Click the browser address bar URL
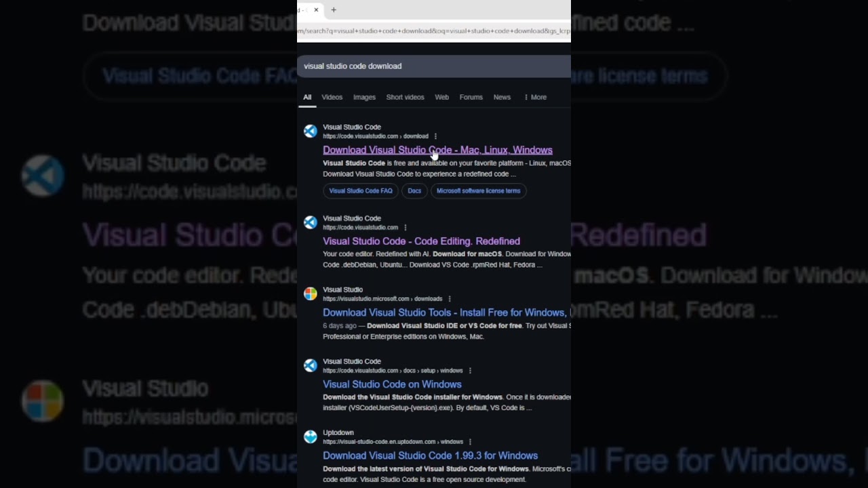 coord(434,30)
